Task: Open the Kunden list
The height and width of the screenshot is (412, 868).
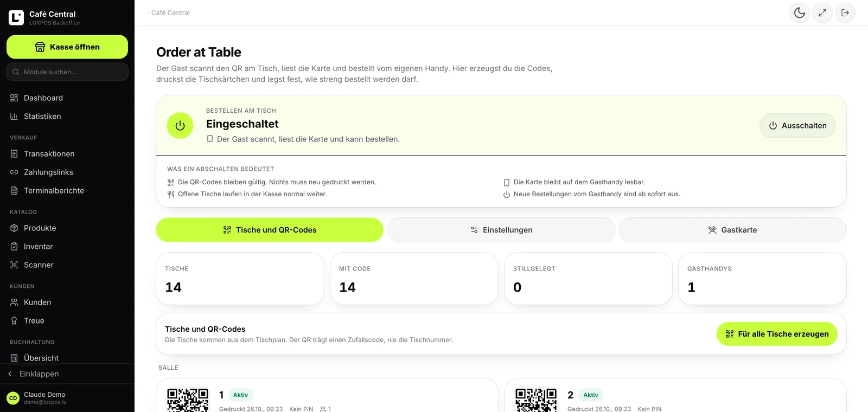Action: point(67,302)
